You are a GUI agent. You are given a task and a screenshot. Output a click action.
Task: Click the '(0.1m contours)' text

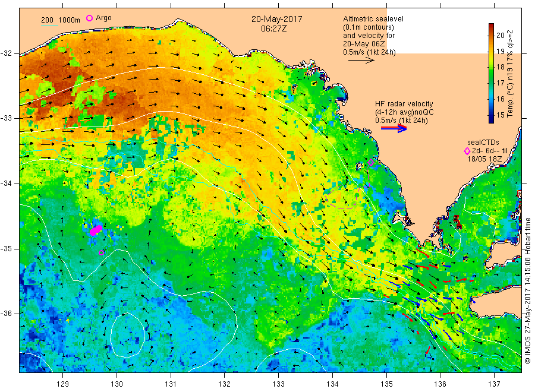point(369,27)
